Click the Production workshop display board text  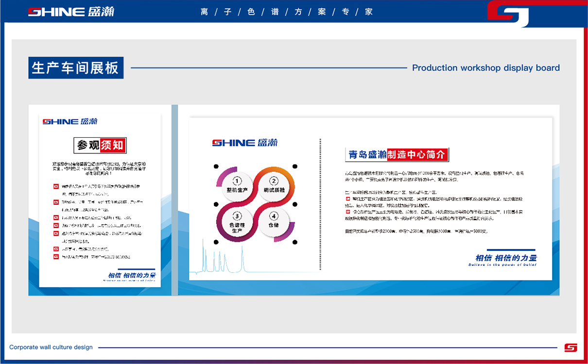pyautogui.click(x=486, y=68)
